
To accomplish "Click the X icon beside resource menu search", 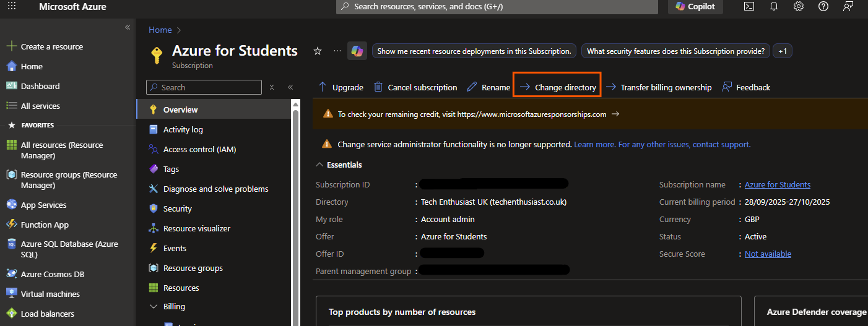I will point(271,87).
